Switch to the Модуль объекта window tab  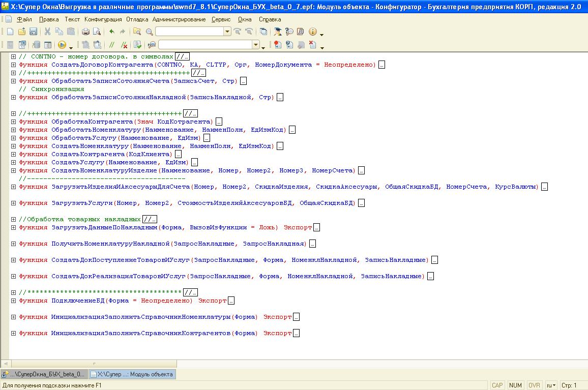[132, 374]
